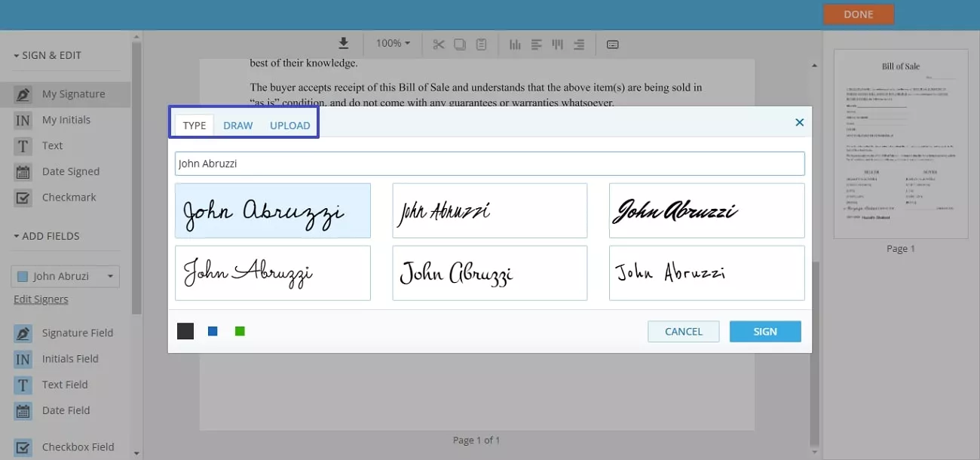Select the handwritten print signature style, bottom right

point(707,273)
